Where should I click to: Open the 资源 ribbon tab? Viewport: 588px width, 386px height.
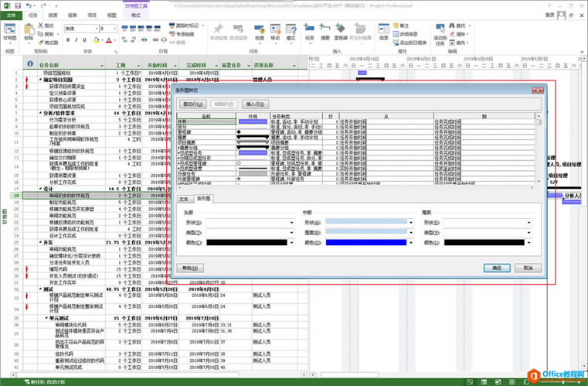coord(53,15)
